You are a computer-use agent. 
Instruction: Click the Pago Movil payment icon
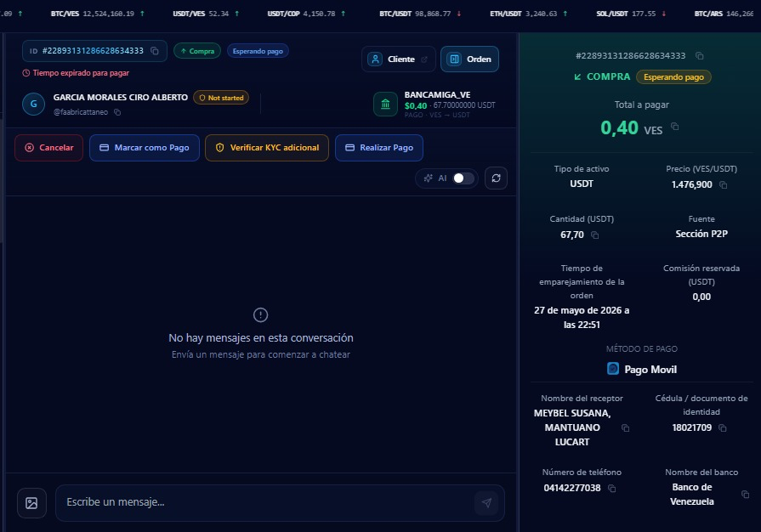pyautogui.click(x=613, y=369)
